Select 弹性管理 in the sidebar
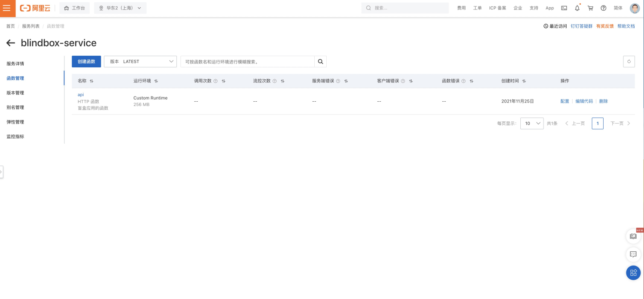Screen dimensions: 644x299 click(x=15, y=122)
